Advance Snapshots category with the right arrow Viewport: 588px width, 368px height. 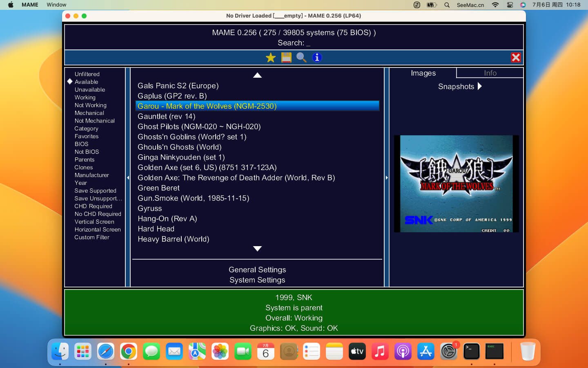click(480, 86)
